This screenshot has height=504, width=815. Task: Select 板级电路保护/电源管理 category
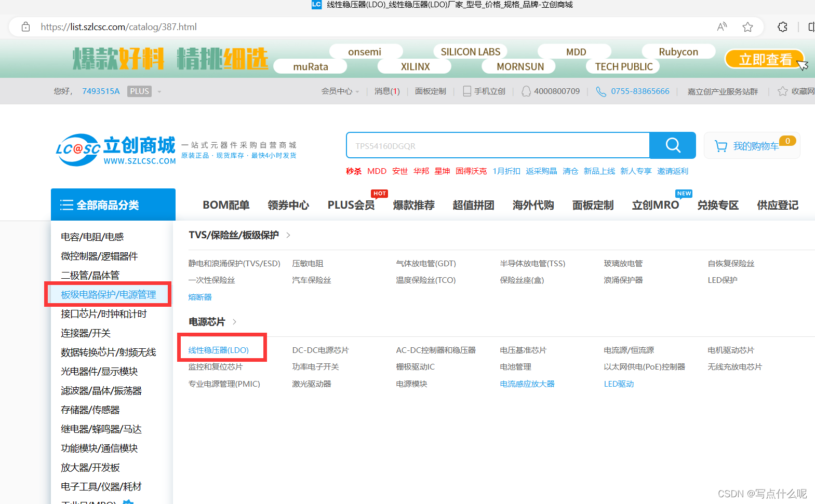(x=109, y=294)
